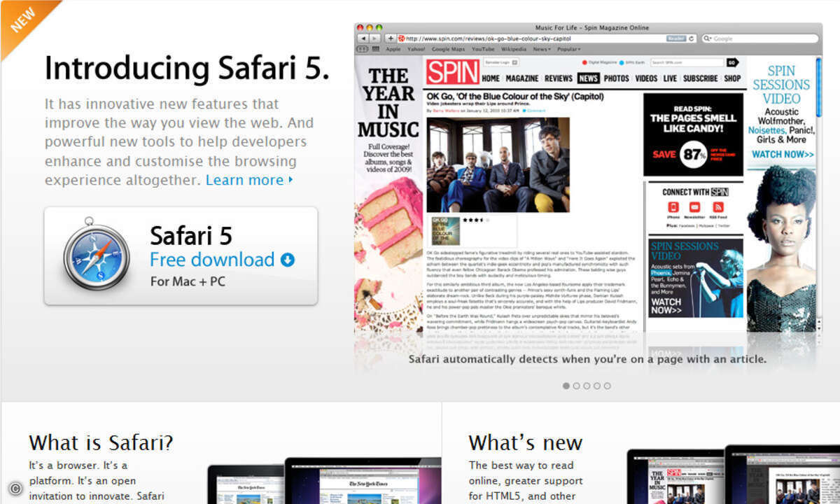Open the reading list glasses icon
Screen dimensions: 840x504
click(363, 49)
